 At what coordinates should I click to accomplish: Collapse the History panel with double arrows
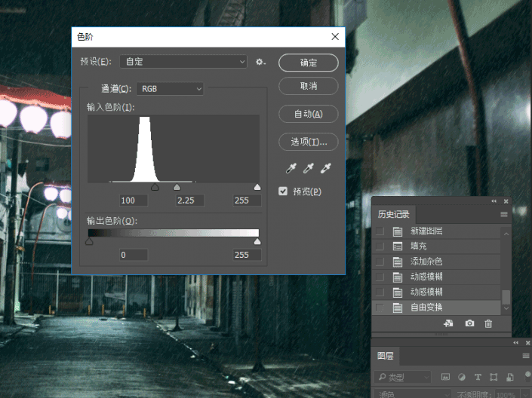point(494,201)
